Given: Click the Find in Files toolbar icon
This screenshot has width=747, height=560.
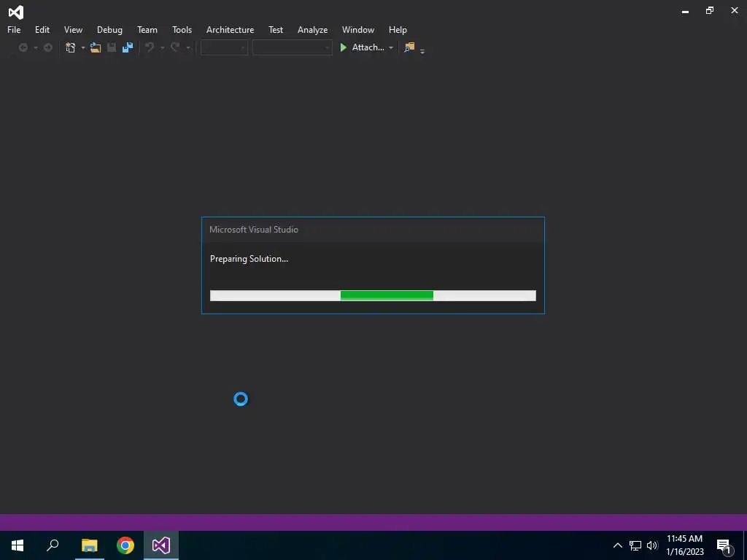Looking at the screenshot, I should [x=409, y=47].
